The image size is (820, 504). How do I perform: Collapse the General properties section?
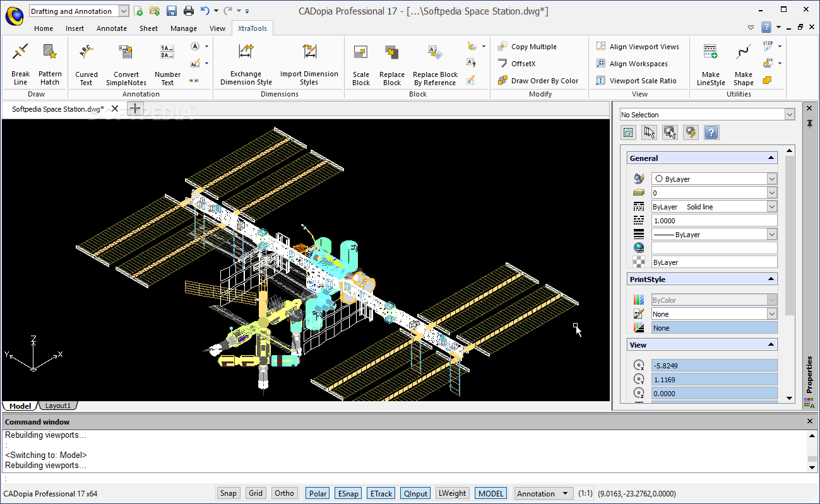tap(771, 158)
